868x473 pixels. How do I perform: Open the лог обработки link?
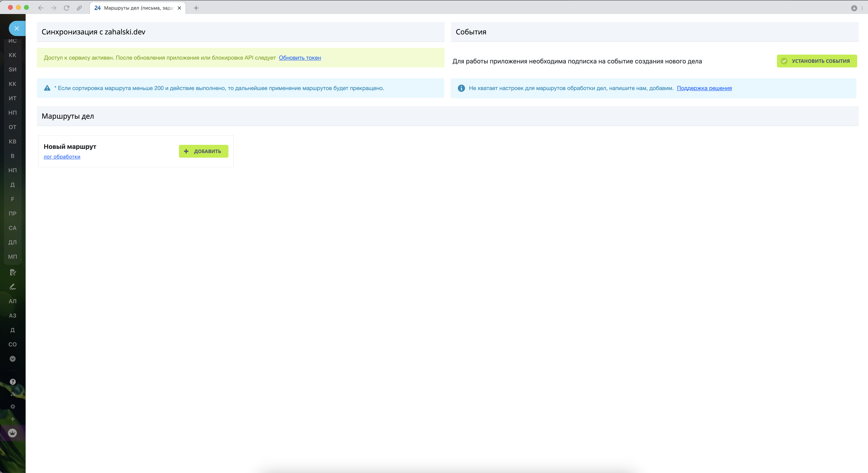(x=62, y=157)
